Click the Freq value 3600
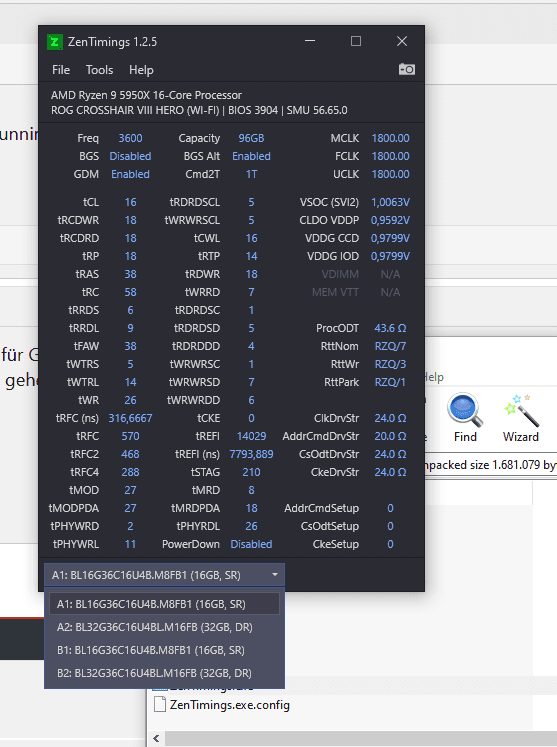Screen dimensions: 557x747 coord(130,138)
